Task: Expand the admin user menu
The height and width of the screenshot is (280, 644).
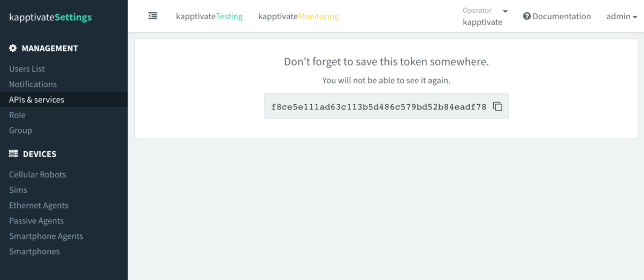Action: (622, 17)
